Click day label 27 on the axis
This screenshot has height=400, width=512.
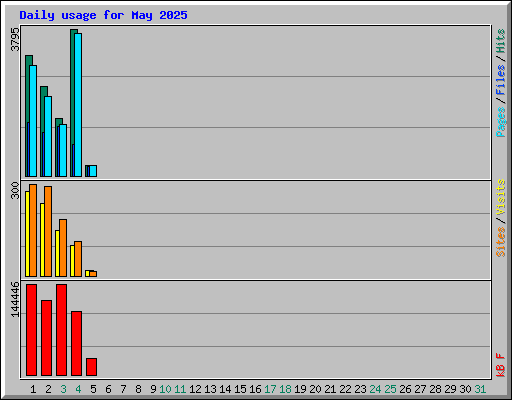pos(420,389)
